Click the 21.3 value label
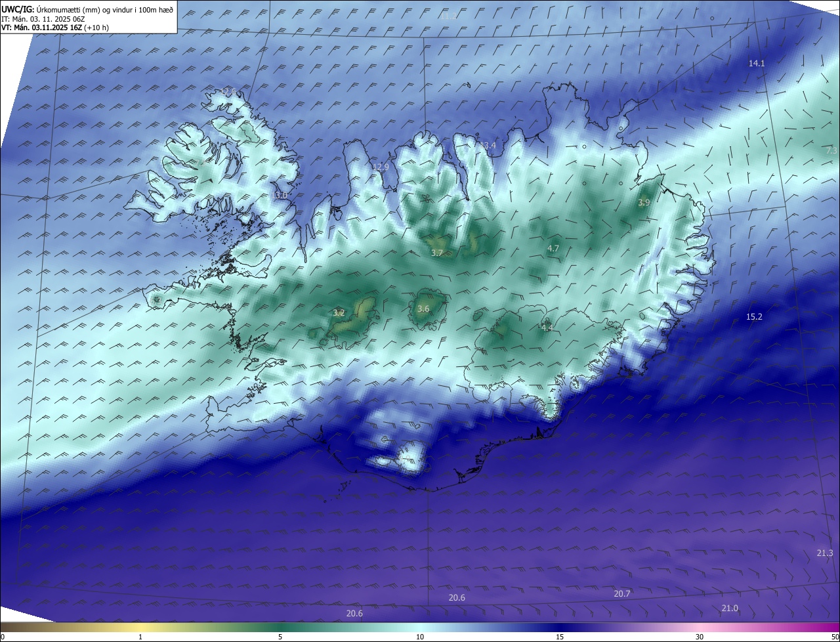The height and width of the screenshot is (642, 840). tap(825, 553)
